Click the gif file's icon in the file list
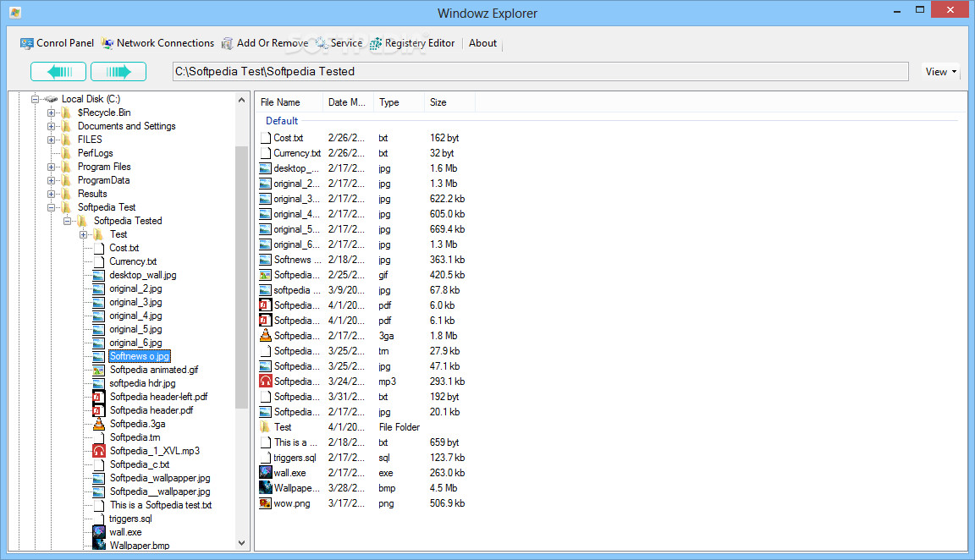The width and height of the screenshot is (975, 560). click(x=266, y=275)
